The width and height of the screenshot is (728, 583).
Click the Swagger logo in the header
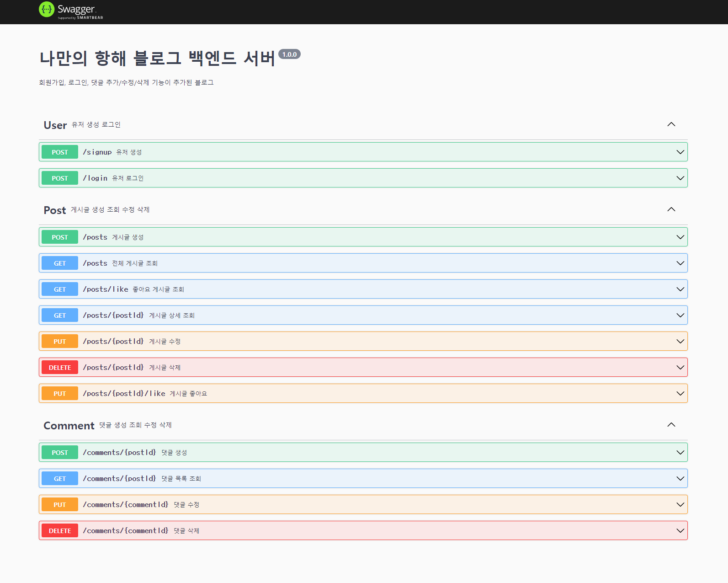pos(71,10)
